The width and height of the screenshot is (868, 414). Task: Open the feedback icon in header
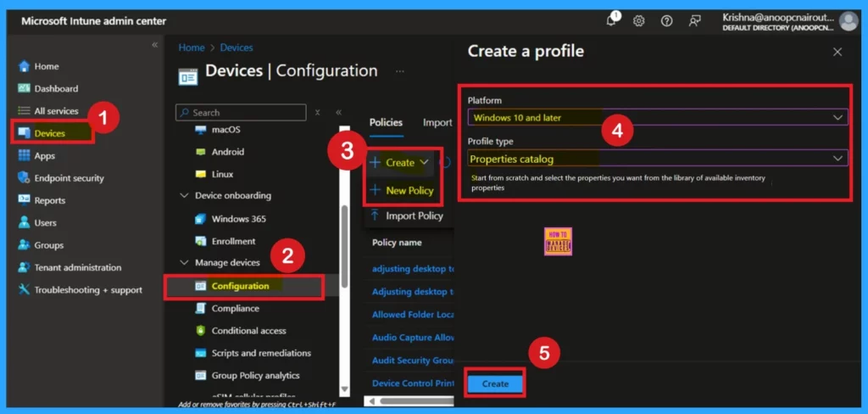[x=694, y=21]
